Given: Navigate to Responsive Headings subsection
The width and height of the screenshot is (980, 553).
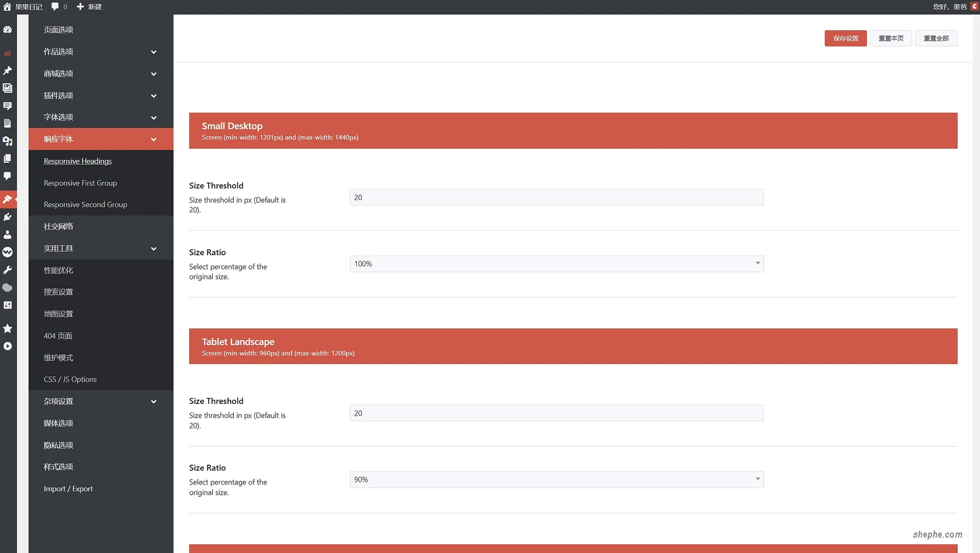Looking at the screenshot, I should [78, 160].
